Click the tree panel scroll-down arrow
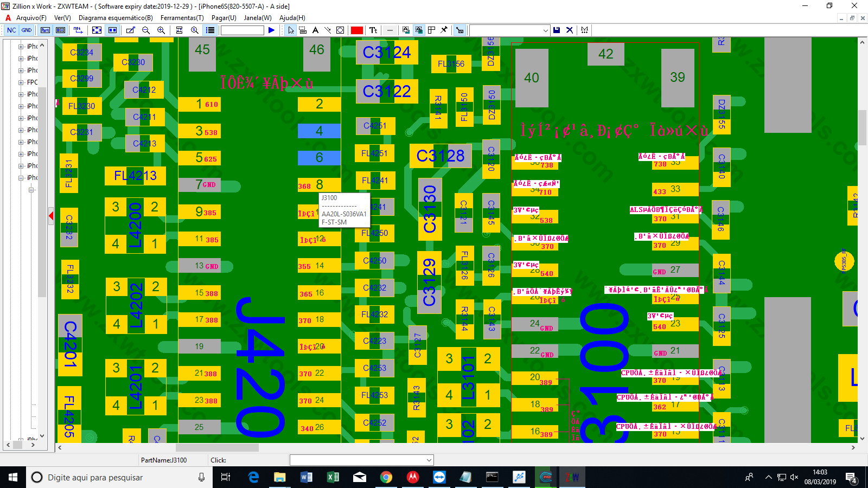Image resolution: width=868 pixels, height=488 pixels. [x=42, y=436]
